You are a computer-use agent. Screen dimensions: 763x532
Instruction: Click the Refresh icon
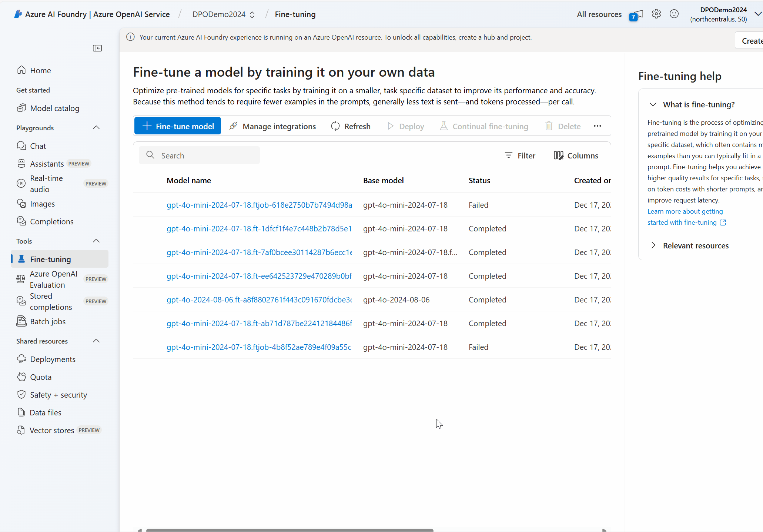coord(336,126)
